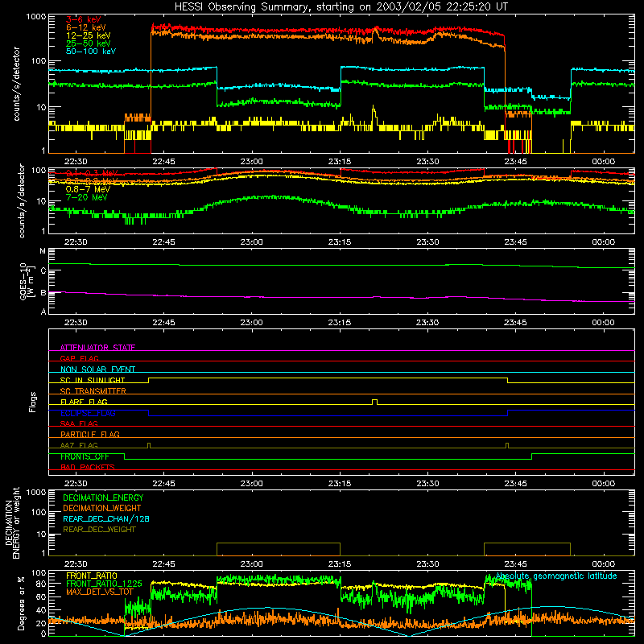Image resolution: width=644 pixels, height=644 pixels.
Task: Select the red 3-6 keV legend label
Action: [x=83, y=19]
